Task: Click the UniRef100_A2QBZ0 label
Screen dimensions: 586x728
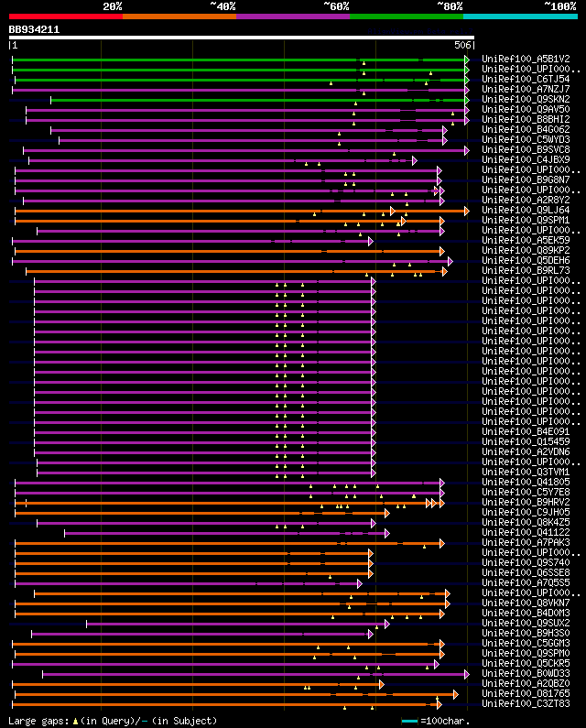Action: click(x=526, y=683)
